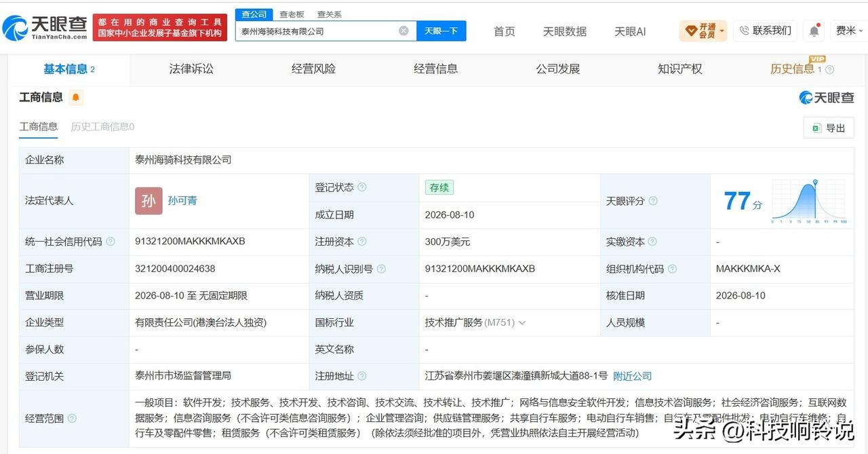Click the help icon next to 历史信息 tab
The image size is (868, 454).
[829, 69]
